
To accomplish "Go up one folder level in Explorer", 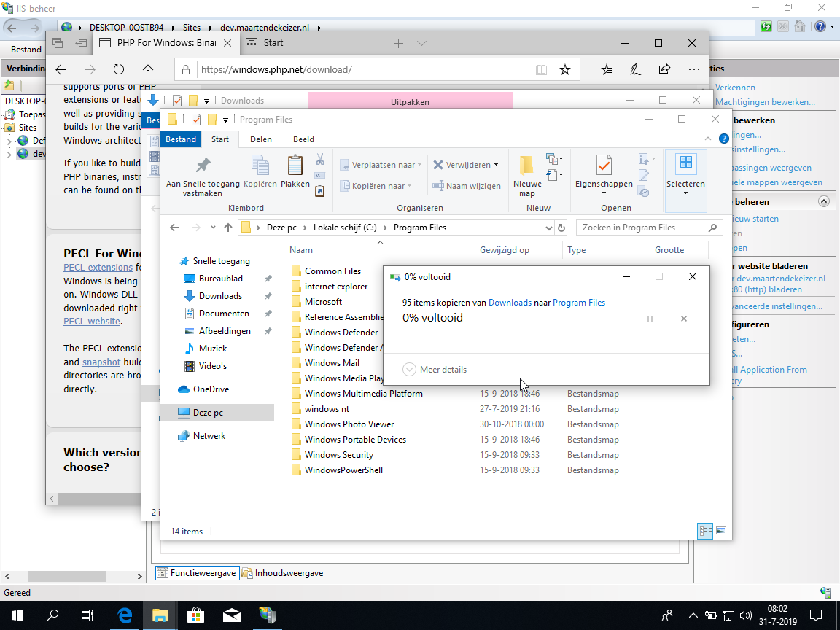I will point(228,227).
